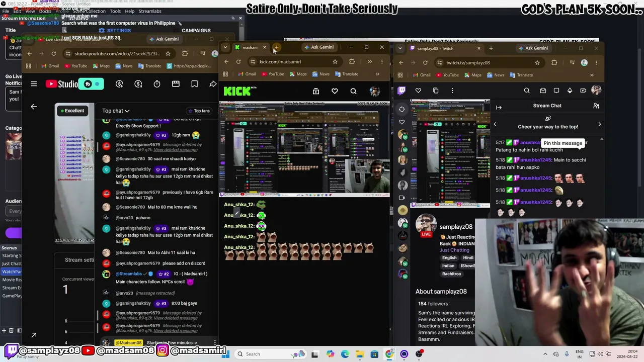644x362 pixels.
Task: Select the Rachitroo stream tag
Action: click(x=451, y=274)
